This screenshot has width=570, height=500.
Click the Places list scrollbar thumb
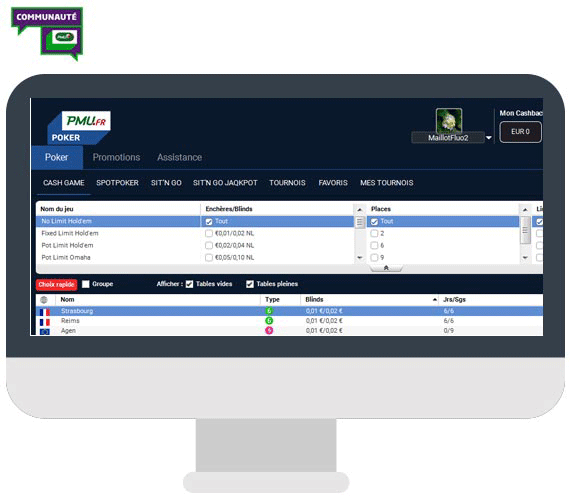525,230
